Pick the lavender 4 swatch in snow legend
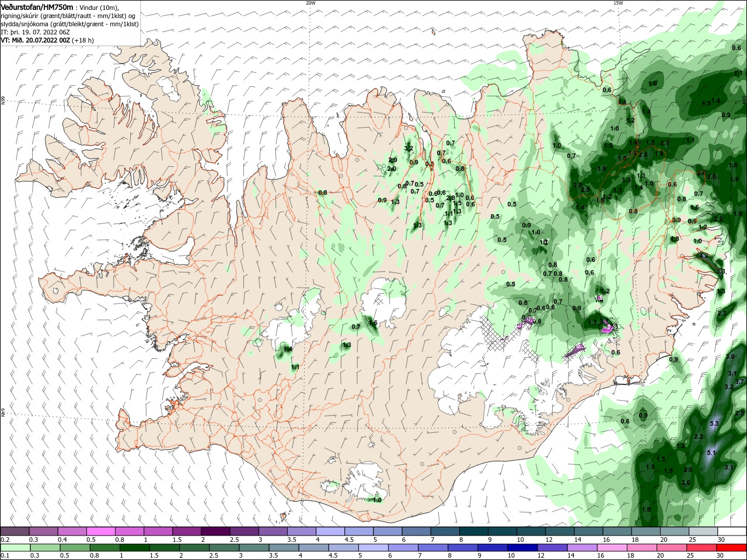Image resolution: width=747 pixels, height=560 pixels. click(330, 531)
